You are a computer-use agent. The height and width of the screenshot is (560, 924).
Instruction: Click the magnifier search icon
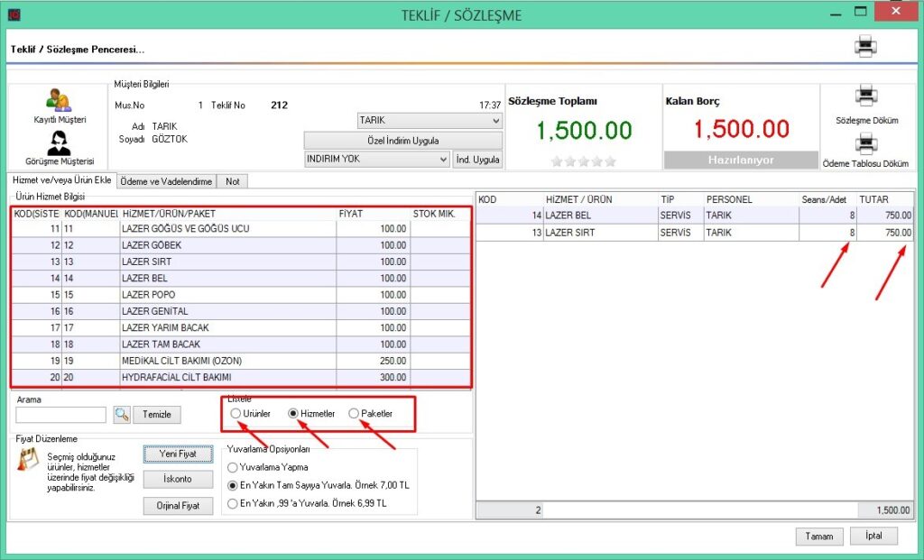tap(122, 415)
